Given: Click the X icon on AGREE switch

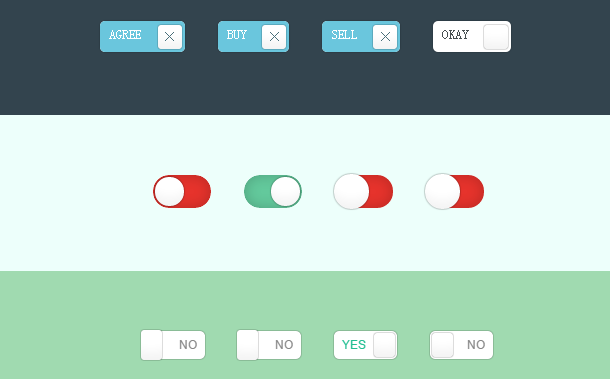Looking at the screenshot, I should [170, 37].
